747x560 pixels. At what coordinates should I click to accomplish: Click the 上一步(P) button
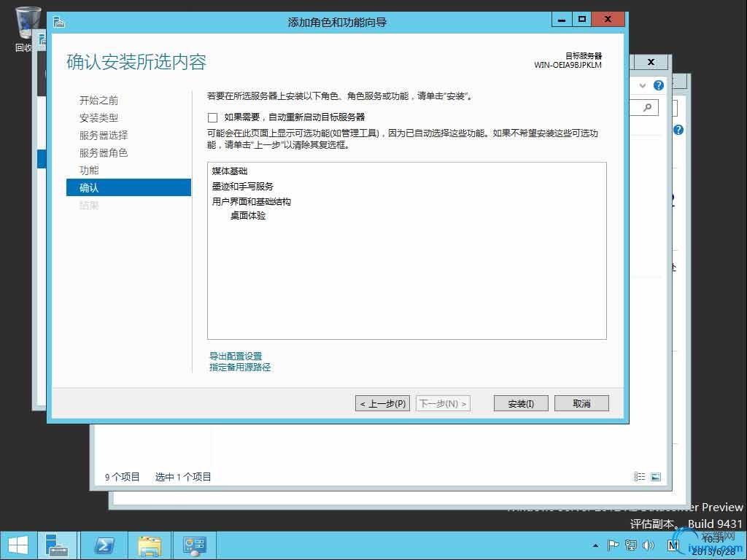tap(382, 403)
